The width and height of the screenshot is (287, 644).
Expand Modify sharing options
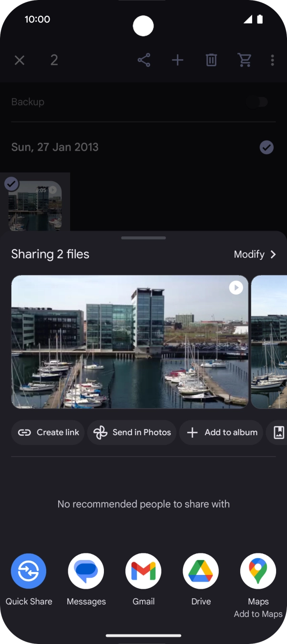point(255,255)
